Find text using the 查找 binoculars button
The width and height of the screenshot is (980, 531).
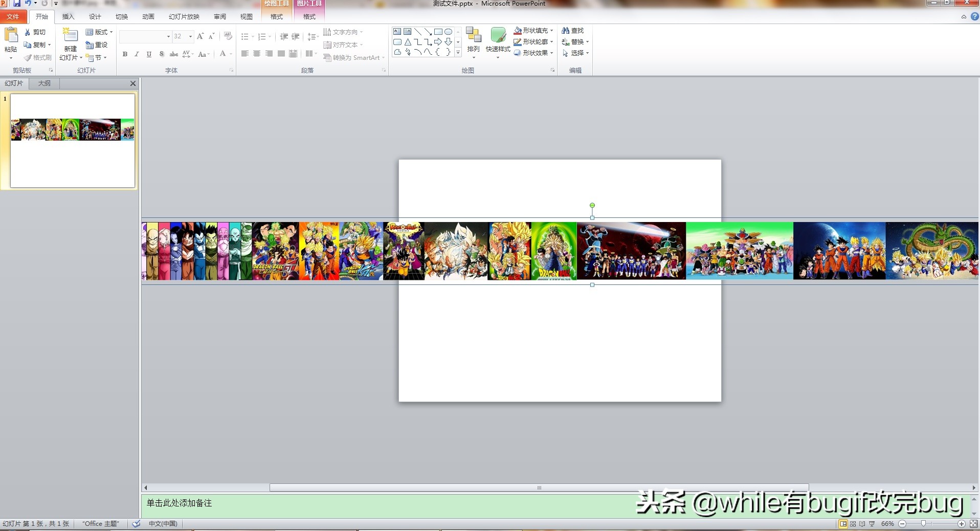coord(573,31)
